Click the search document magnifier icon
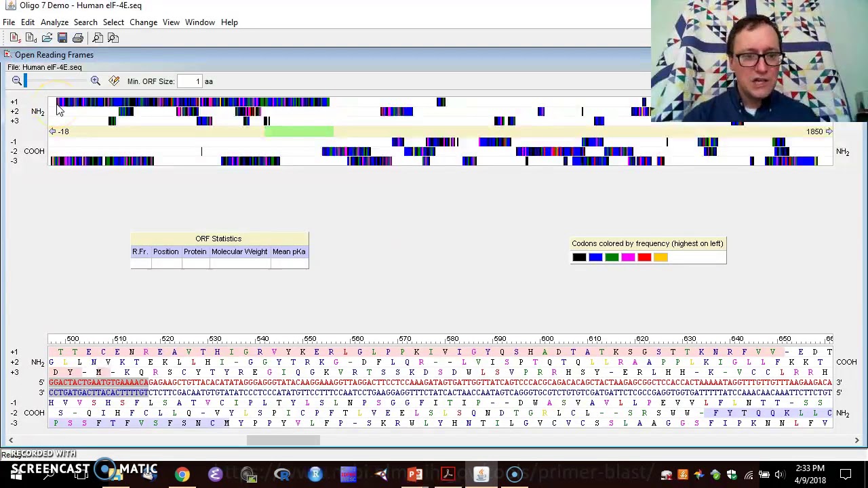 pos(98,38)
